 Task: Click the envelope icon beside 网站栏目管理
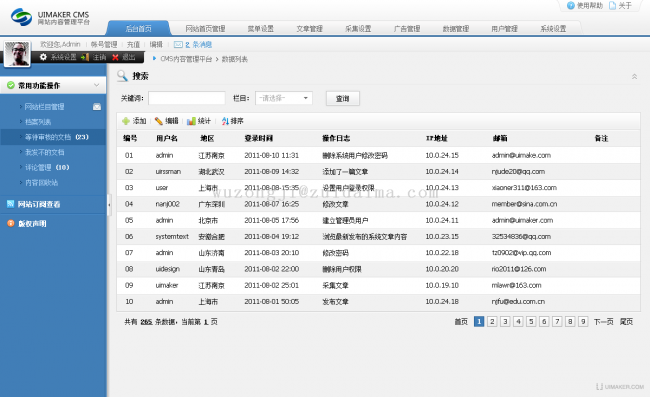click(x=97, y=107)
